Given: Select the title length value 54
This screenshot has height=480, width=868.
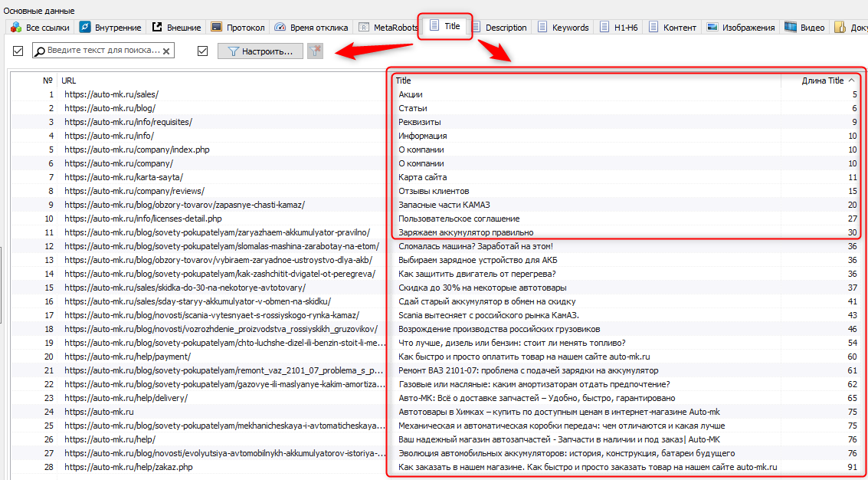Looking at the screenshot, I should coord(853,343).
